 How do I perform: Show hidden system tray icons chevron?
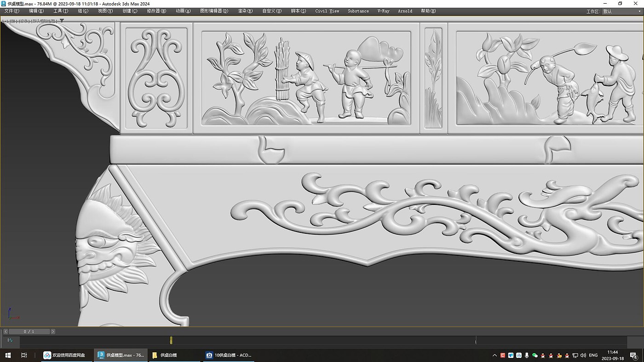point(494,355)
